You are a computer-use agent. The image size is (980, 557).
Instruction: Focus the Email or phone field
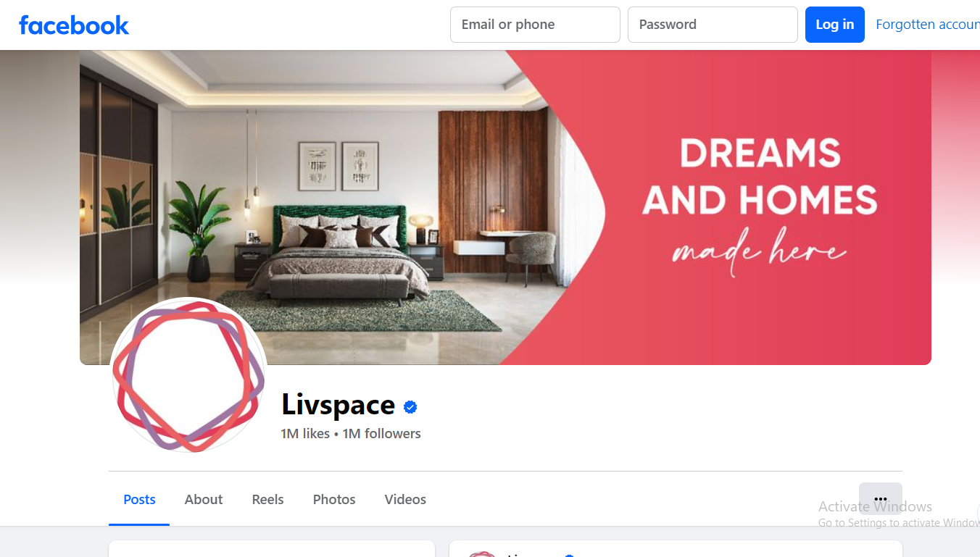pyautogui.click(x=535, y=25)
